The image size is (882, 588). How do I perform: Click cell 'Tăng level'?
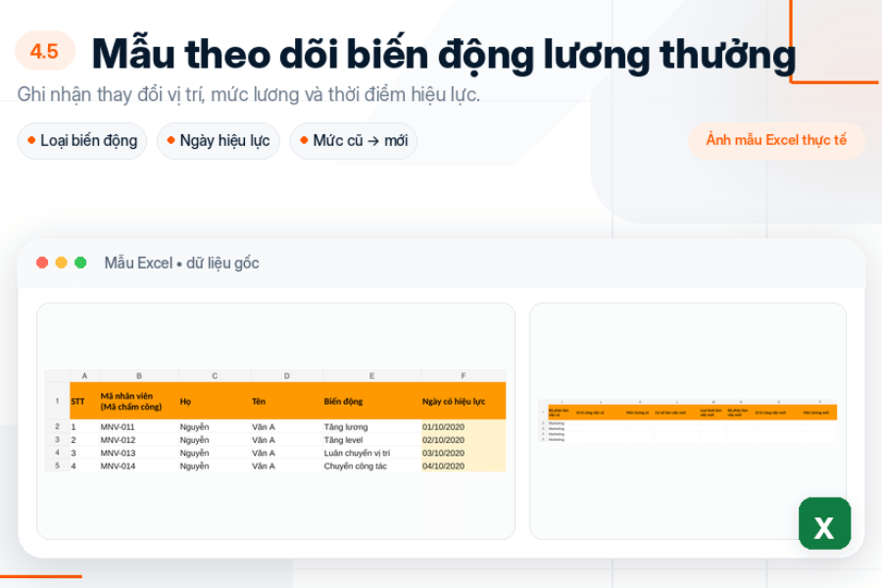pos(371,440)
